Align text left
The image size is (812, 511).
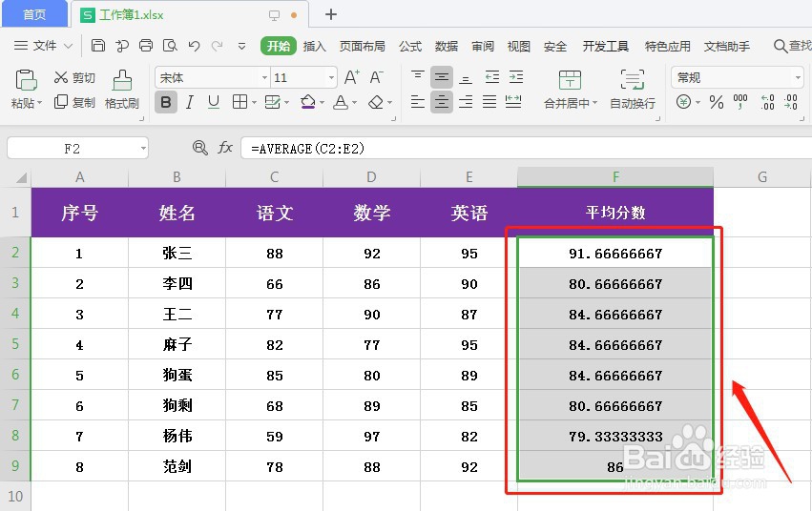click(417, 101)
